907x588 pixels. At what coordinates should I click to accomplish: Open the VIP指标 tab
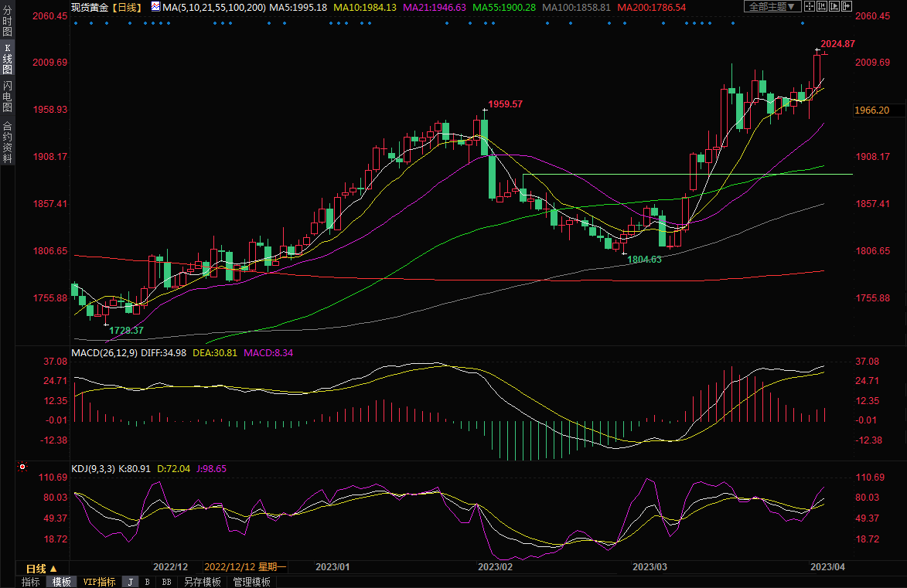click(x=99, y=582)
